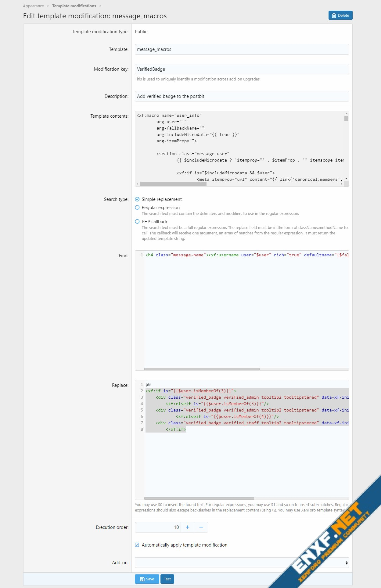Open Appearance breadcrumb link
Screen dimensions: 381x588
coord(33,6)
